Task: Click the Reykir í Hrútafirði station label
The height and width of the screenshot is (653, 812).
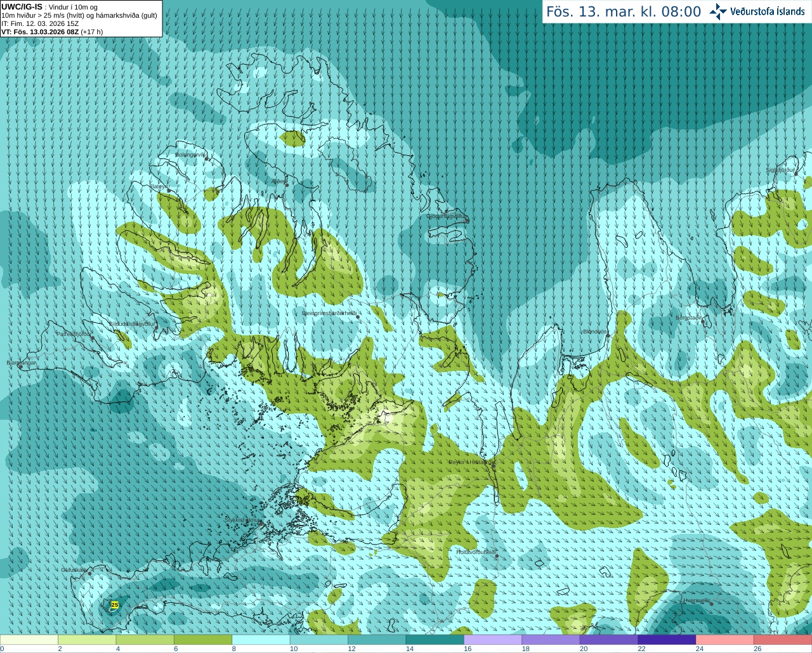Action: click(x=471, y=462)
